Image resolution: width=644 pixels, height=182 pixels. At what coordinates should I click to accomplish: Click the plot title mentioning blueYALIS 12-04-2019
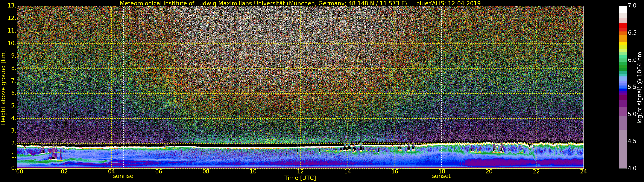[x=300, y=3]
